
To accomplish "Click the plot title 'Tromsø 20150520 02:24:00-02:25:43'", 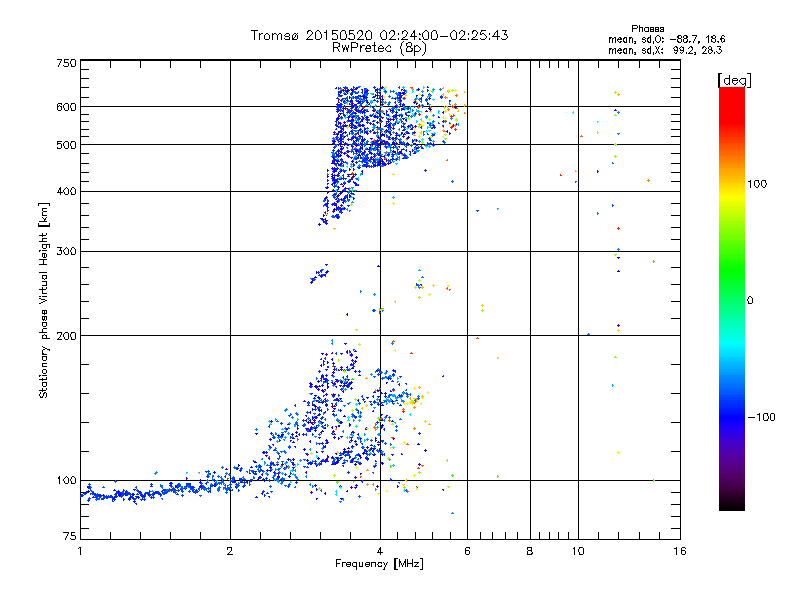I will (x=379, y=35).
